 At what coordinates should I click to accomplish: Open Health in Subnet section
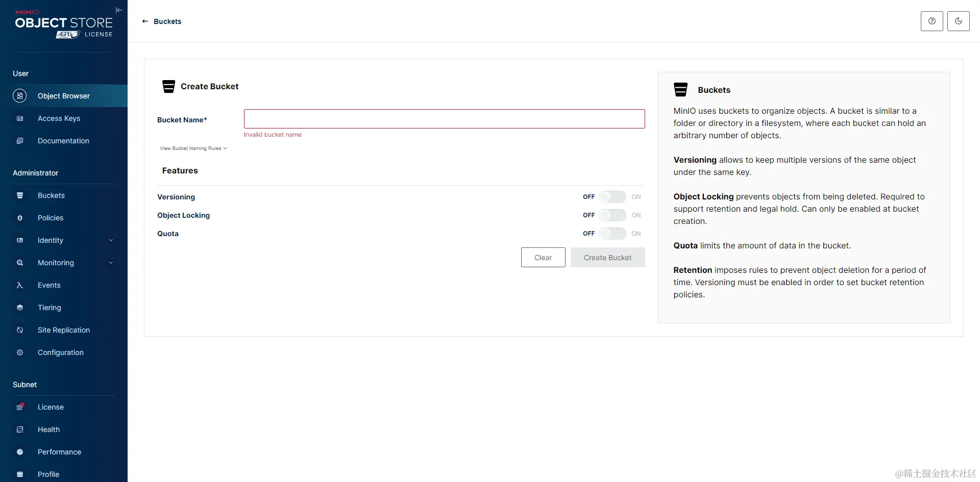pyautogui.click(x=64, y=429)
